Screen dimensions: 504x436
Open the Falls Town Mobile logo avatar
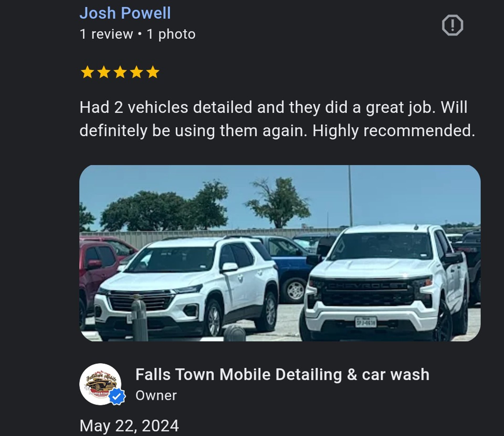pos(100,384)
